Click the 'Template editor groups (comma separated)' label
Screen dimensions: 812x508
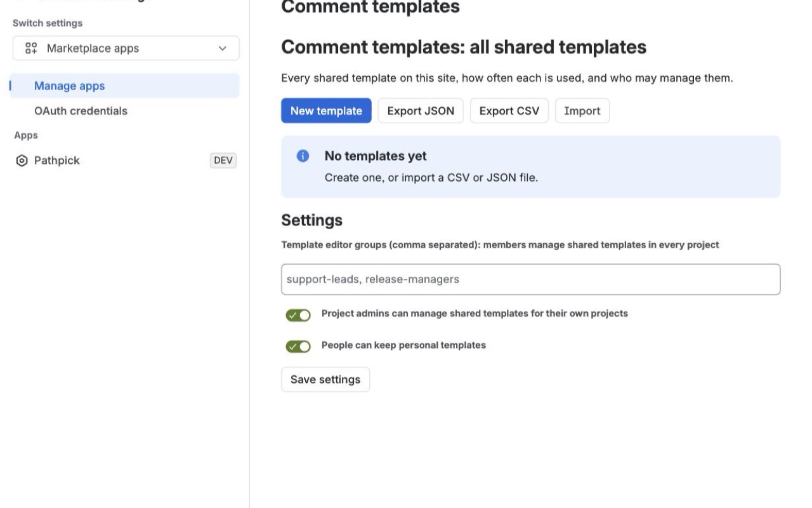500,244
